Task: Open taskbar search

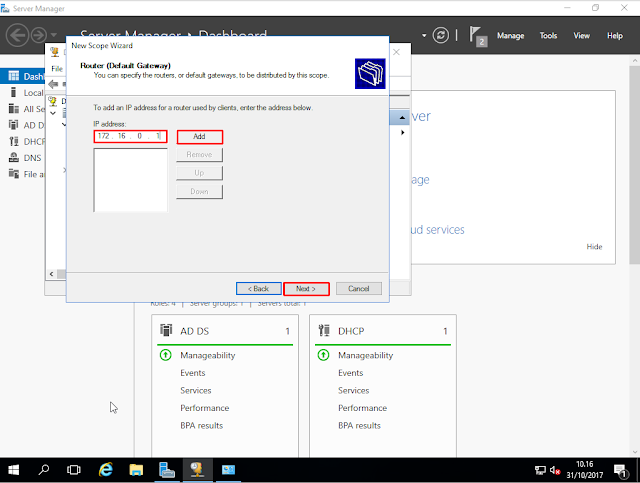Action: (x=44, y=470)
